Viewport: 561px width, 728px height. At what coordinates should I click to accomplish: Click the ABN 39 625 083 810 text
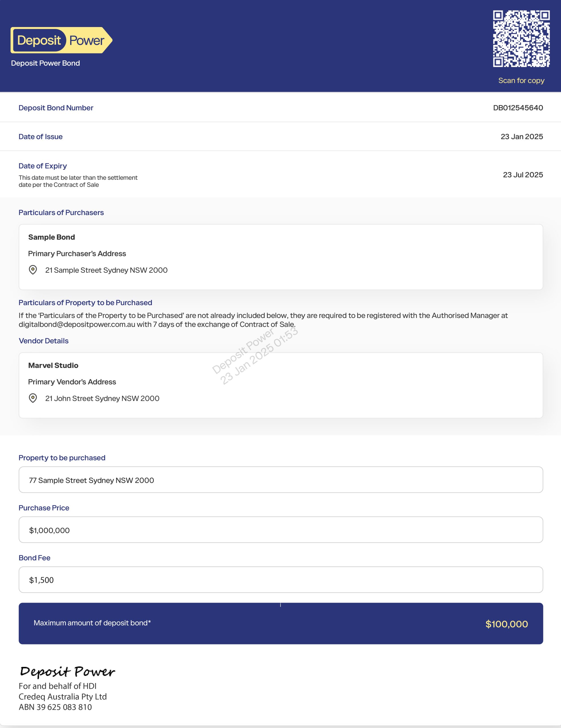coord(55,707)
